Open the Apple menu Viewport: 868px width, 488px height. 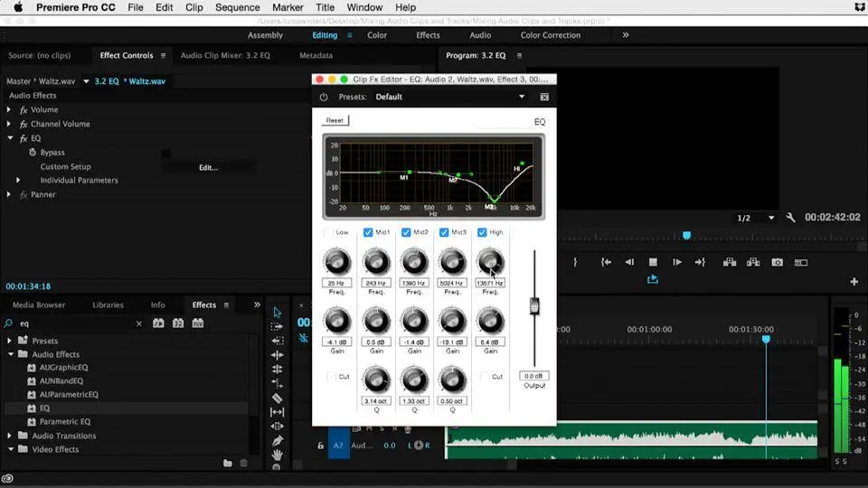click(18, 8)
